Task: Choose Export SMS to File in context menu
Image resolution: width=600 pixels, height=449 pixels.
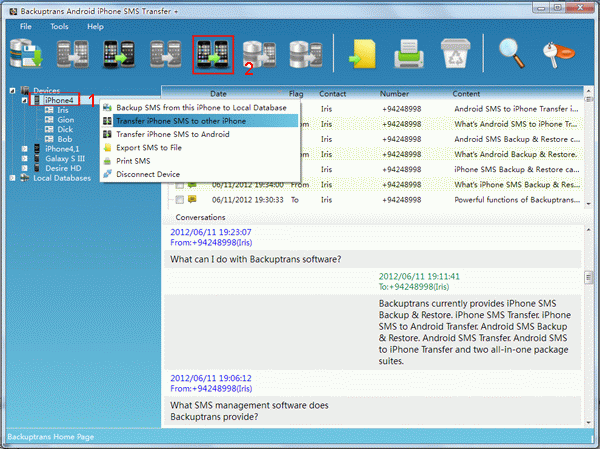Action: [200, 148]
